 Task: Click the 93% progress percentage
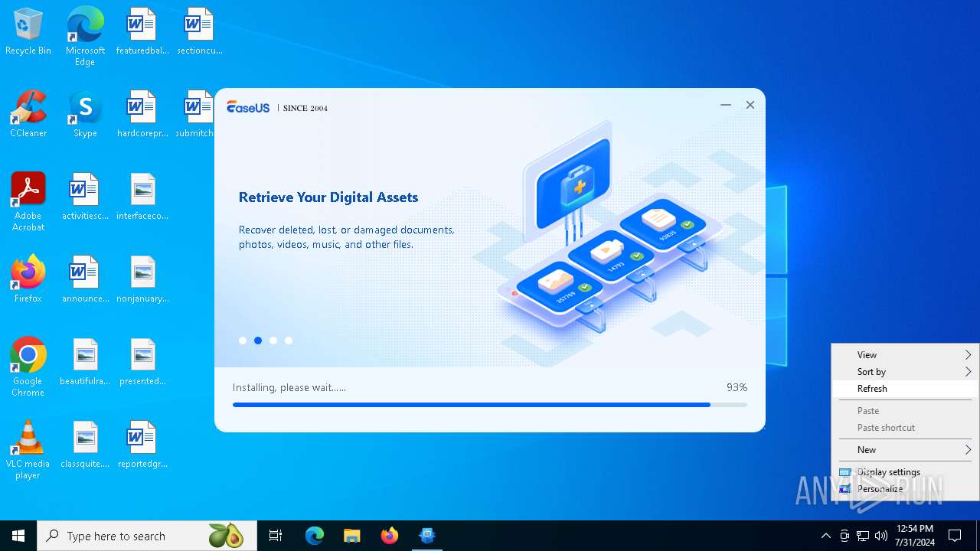click(737, 388)
